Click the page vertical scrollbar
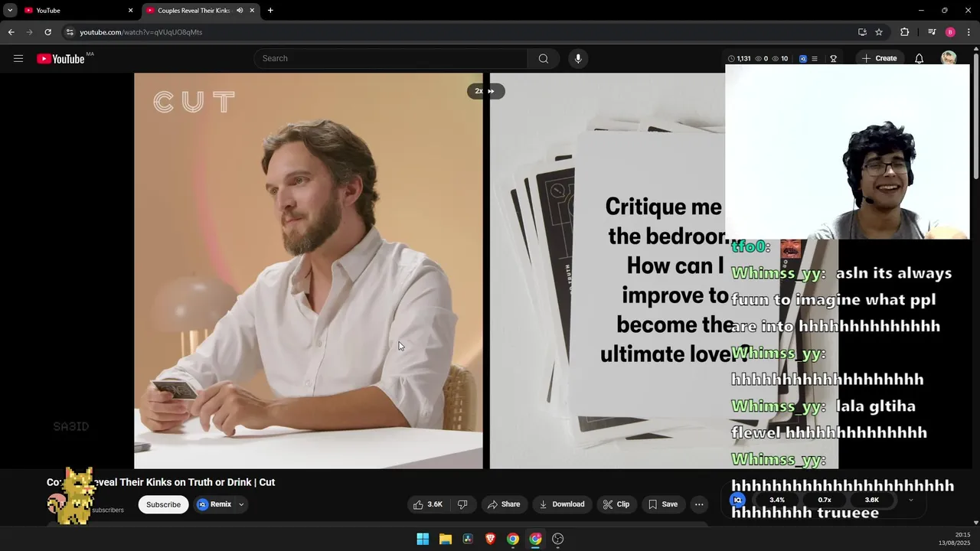This screenshot has height=551, width=980. 975,115
